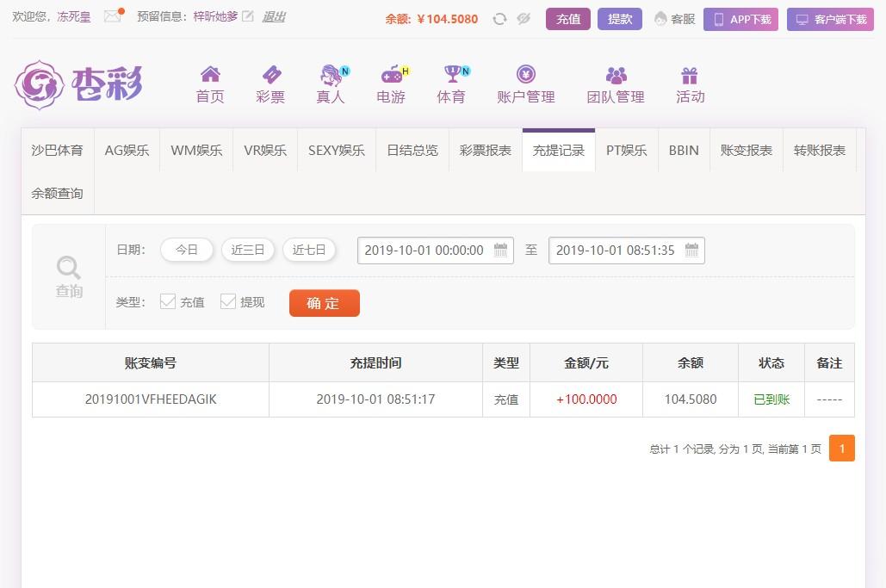Enable the 充值 deposit checkbox

pyautogui.click(x=169, y=301)
